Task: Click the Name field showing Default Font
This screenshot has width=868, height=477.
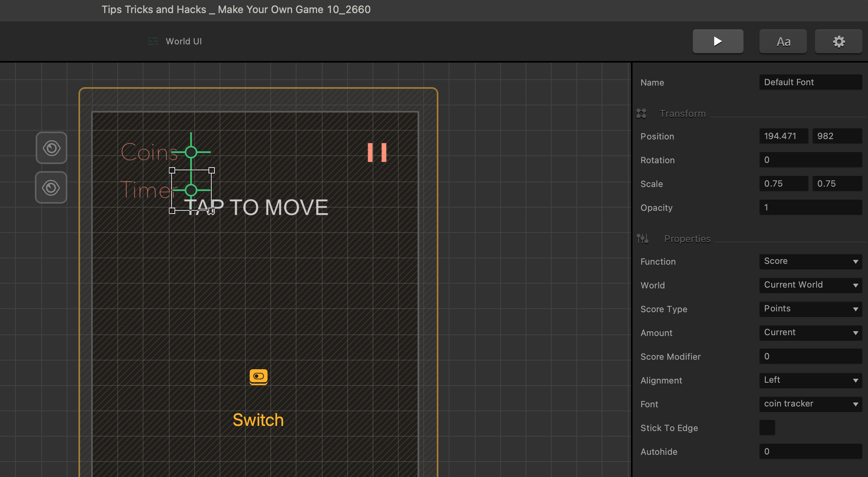Action: 810,82
